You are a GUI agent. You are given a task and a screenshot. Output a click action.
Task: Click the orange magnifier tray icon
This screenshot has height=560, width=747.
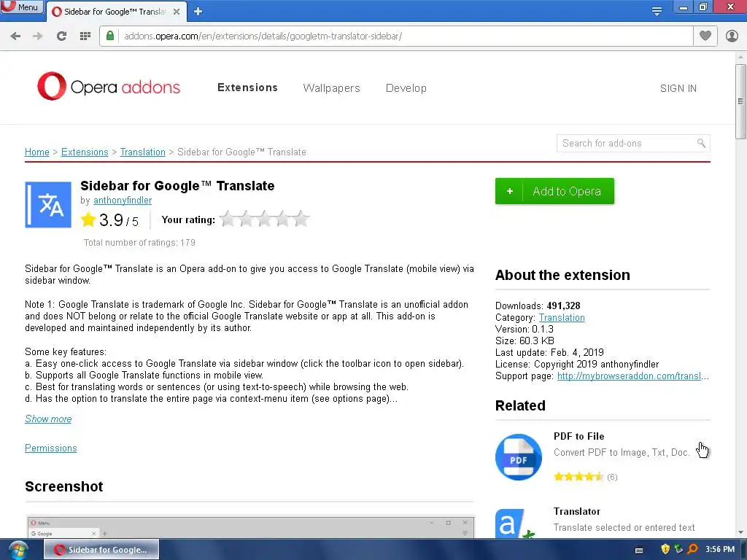[x=692, y=550]
